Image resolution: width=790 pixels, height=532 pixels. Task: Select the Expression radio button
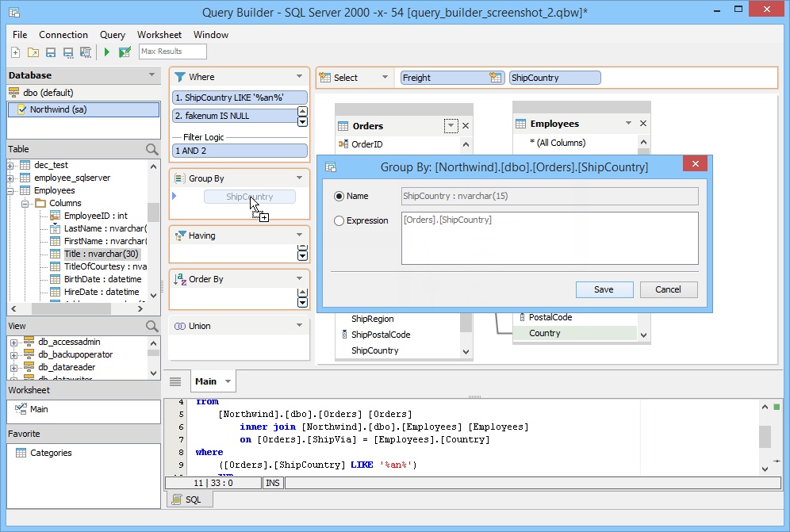[339, 220]
